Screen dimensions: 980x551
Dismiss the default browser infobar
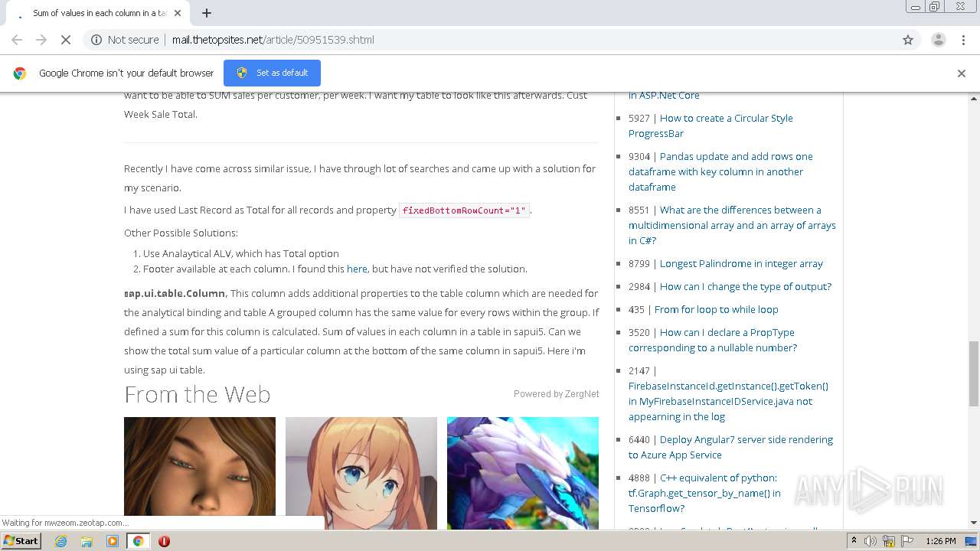[x=962, y=73]
